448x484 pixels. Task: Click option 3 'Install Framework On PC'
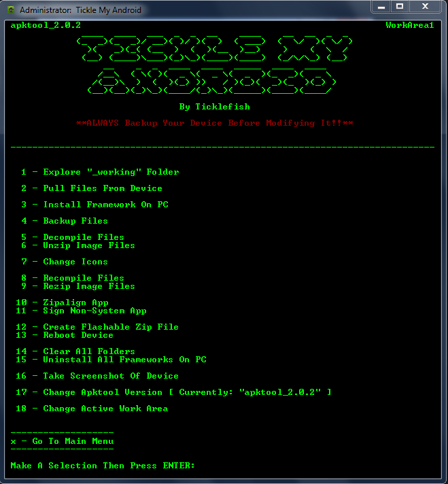[94, 205]
